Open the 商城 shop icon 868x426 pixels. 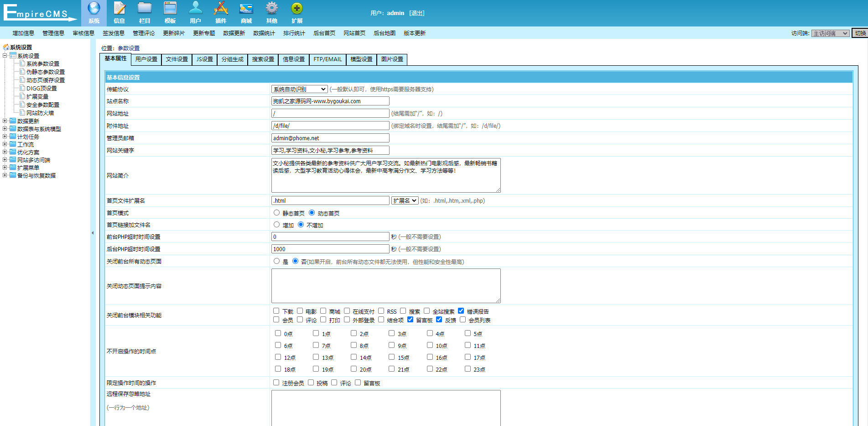point(246,9)
